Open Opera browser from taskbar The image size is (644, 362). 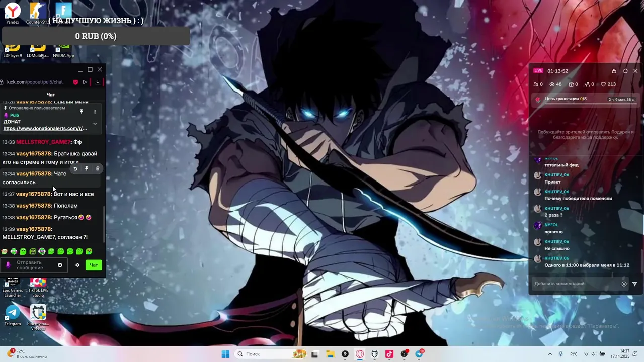(x=360, y=354)
